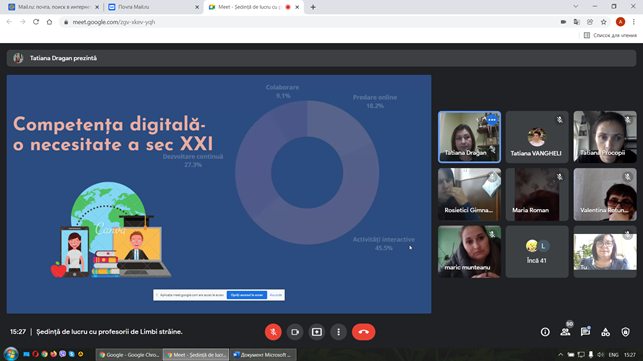Select Rosietici Gimna... video tile

click(469, 194)
